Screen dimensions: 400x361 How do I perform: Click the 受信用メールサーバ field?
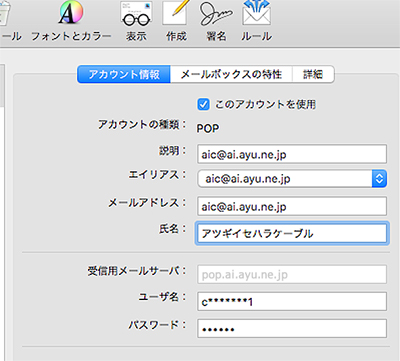[292, 275]
